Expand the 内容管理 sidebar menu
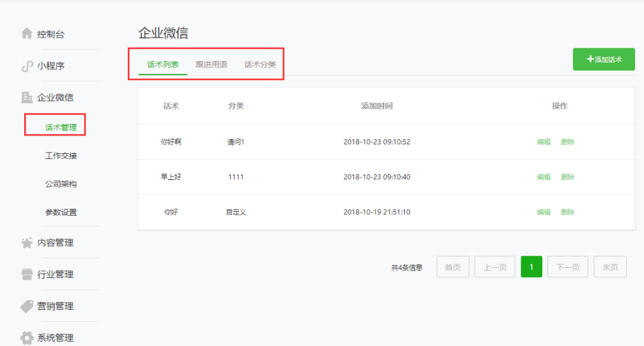 pyautogui.click(x=55, y=243)
